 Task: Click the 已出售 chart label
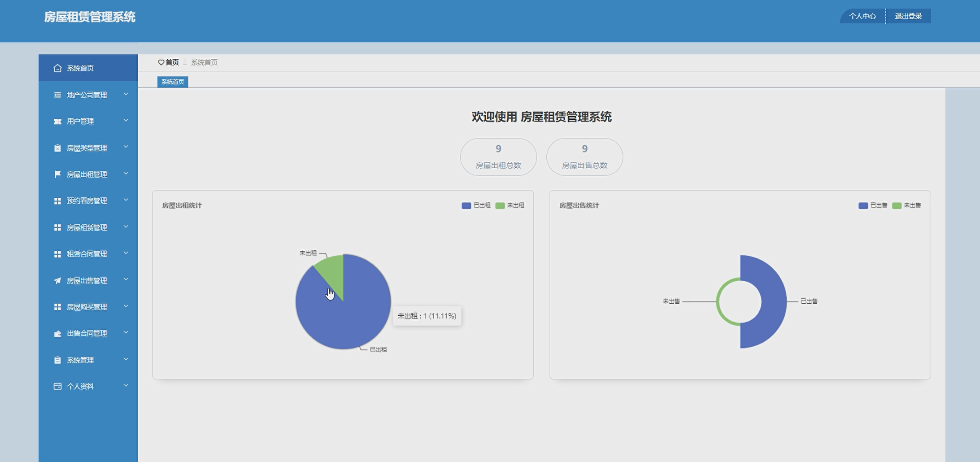pyautogui.click(x=809, y=301)
